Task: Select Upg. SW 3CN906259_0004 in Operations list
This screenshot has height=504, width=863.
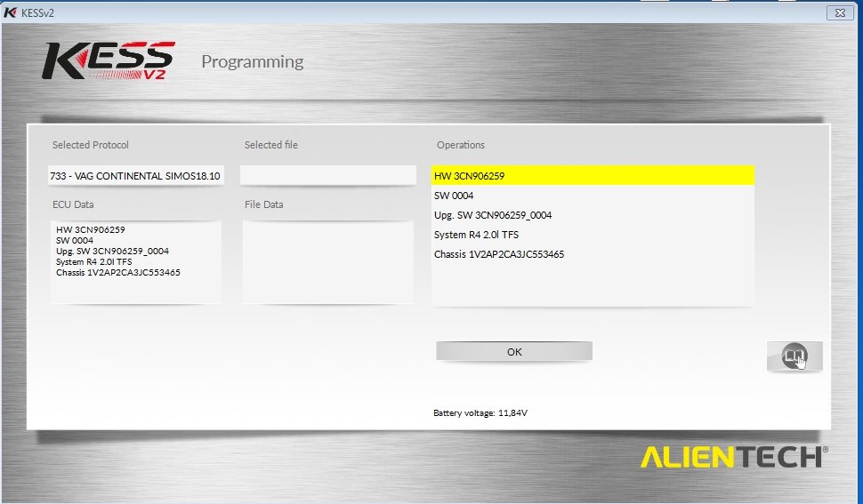Action: [593, 215]
